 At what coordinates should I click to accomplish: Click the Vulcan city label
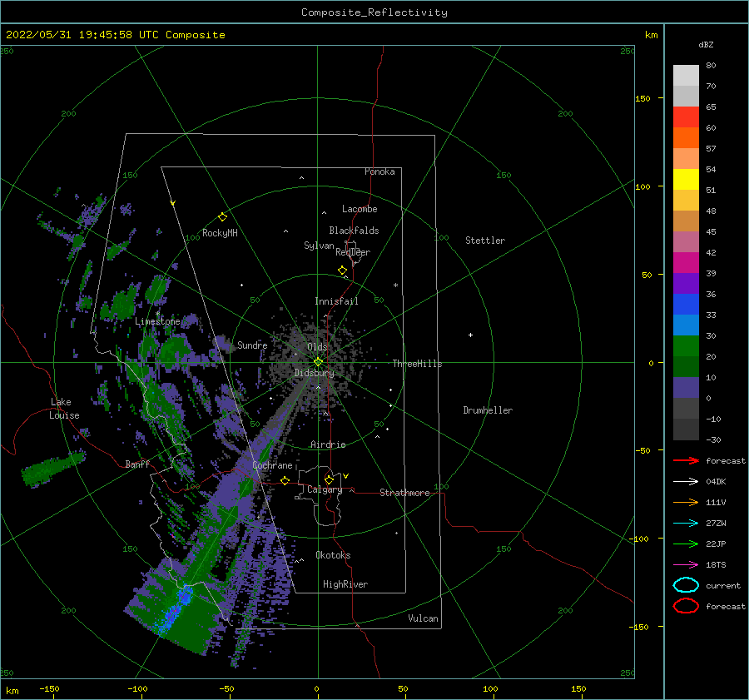point(423,618)
